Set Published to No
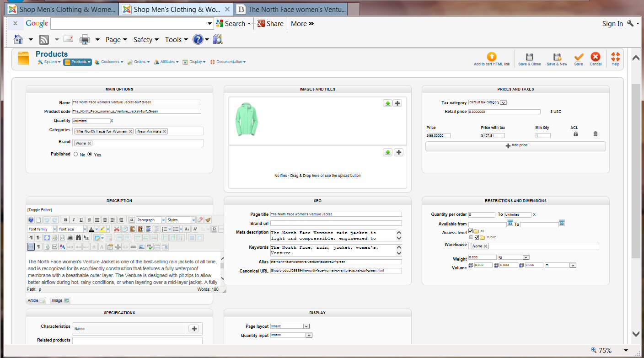 pyautogui.click(x=76, y=155)
